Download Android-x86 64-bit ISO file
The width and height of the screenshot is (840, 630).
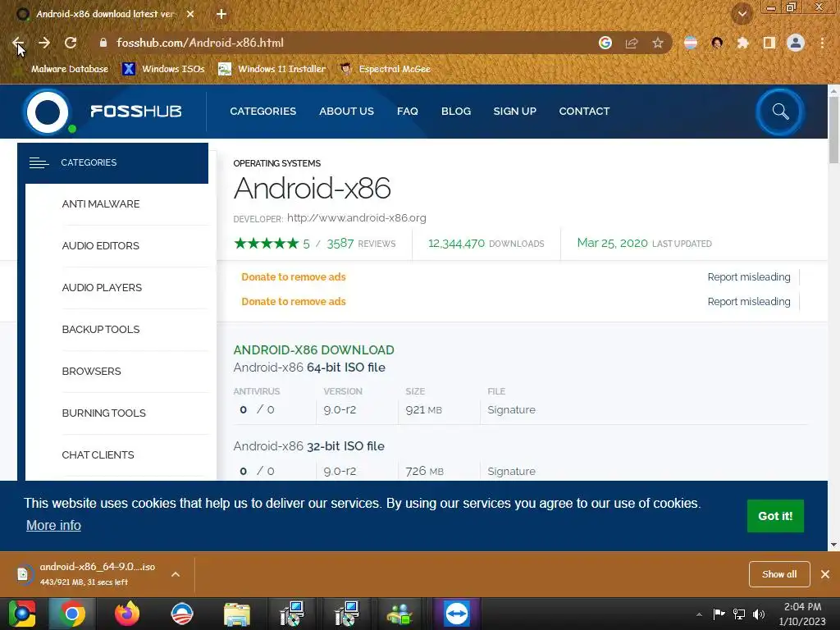click(x=309, y=367)
